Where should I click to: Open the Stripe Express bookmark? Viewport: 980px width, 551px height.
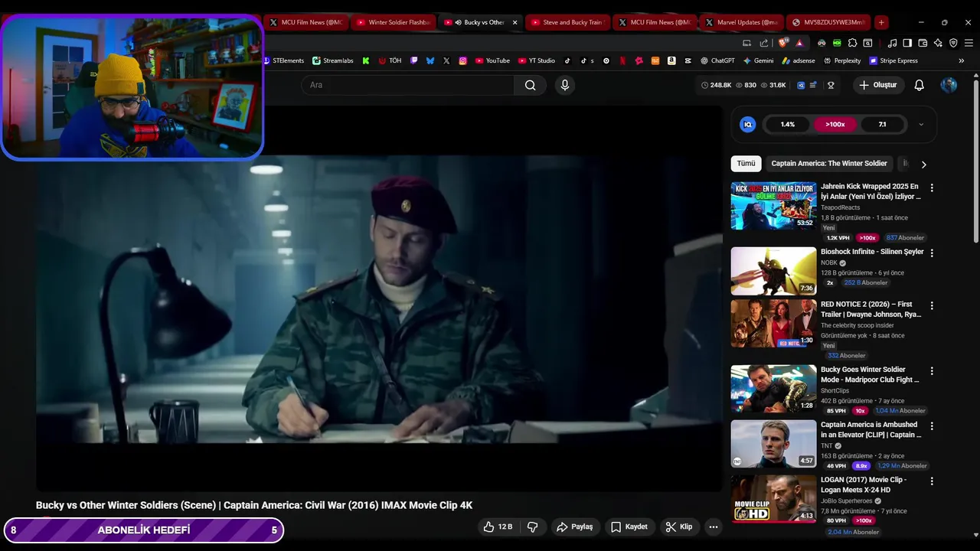pos(893,60)
